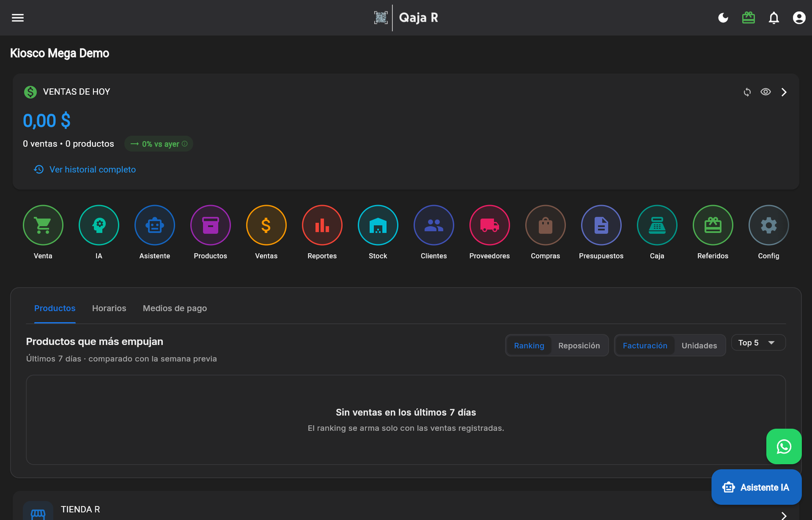Switch to the Horarios tab

tap(109, 309)
